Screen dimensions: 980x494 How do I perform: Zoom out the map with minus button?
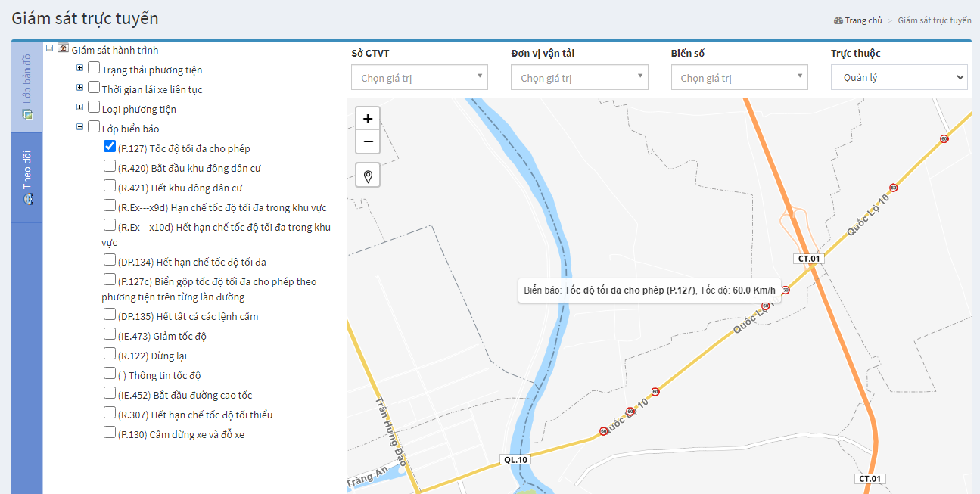click(x=368, y=141)
